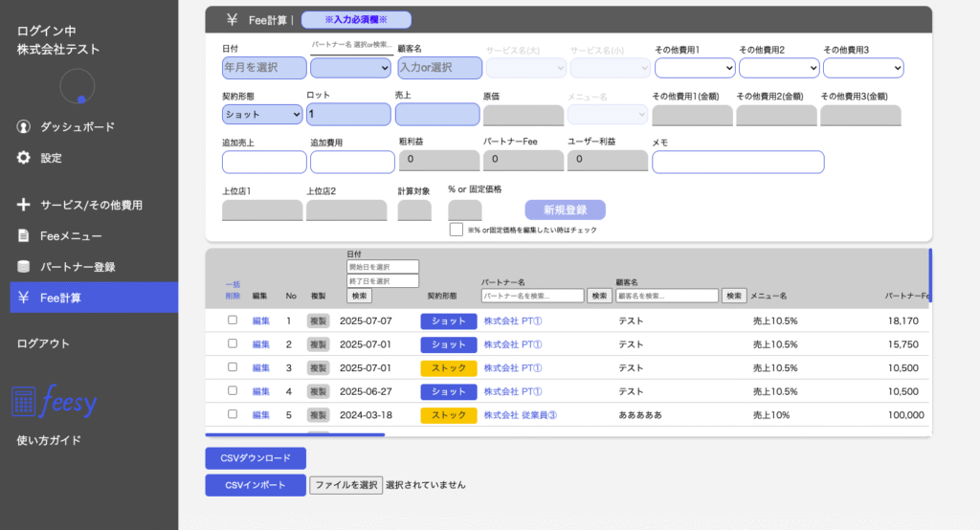Screen dimensions: 980x530
Task: Expand the パートナー名 select dropdown
Action: click(x=350, y=68)
